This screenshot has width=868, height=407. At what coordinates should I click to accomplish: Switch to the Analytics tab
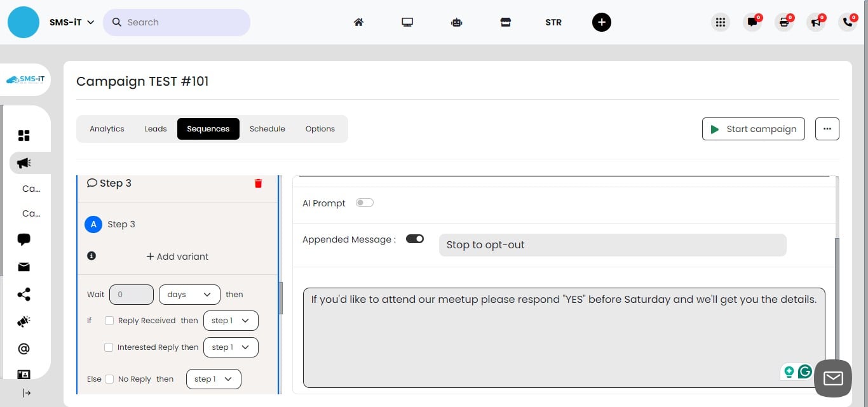click(107, 128)
